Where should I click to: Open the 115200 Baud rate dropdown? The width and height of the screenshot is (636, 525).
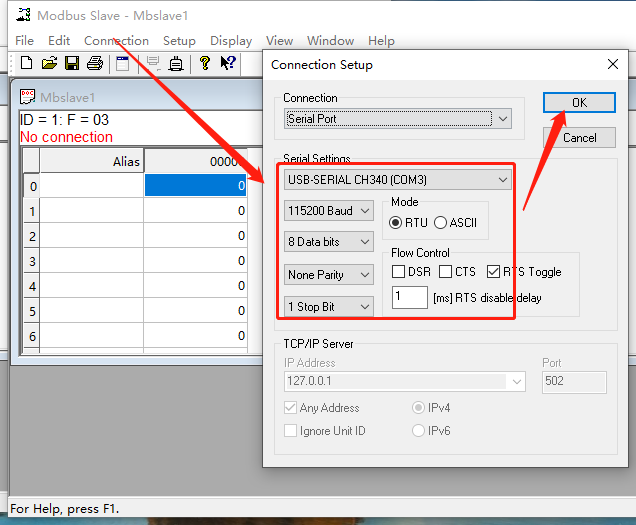329,211
